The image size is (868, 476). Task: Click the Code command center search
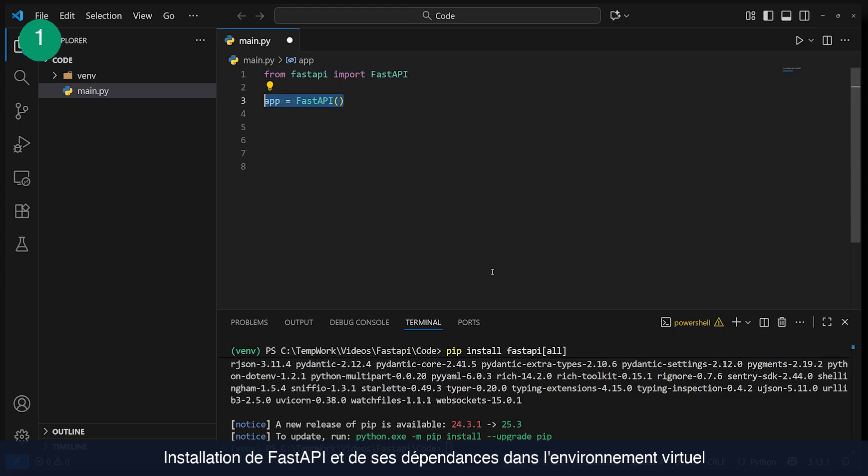(x=437, y=15)
